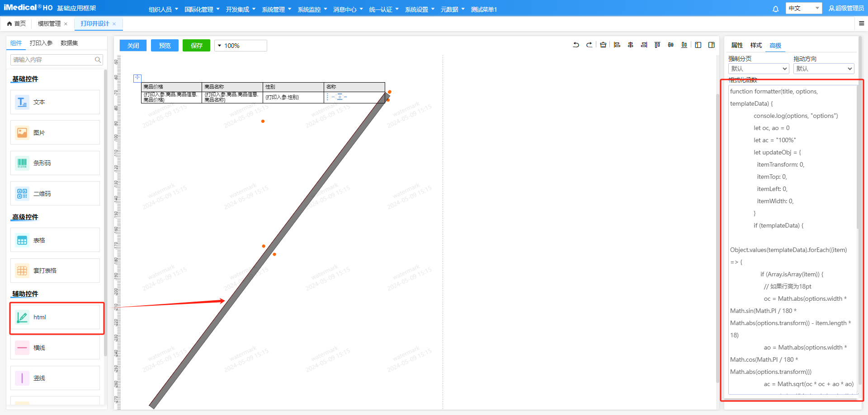The image size is (868, 415).
Task: Align selected elements to the right
Action: [x=644, y=45]
